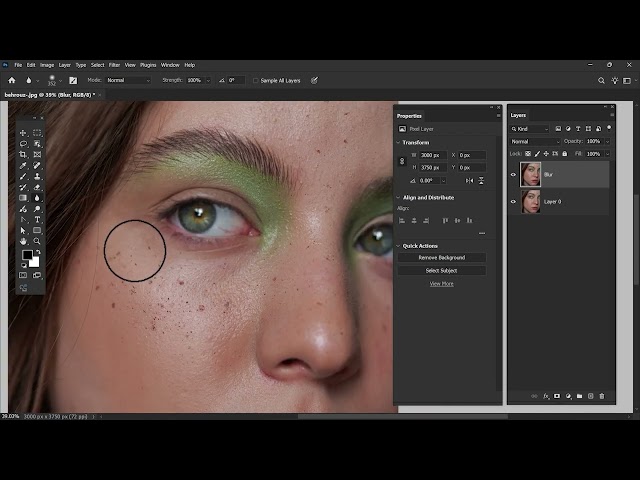Image resolution: width=640 pixels, height=480 pixels.
Task: Select the Rectangle shape tool
Action: click(x=37, y=231)
